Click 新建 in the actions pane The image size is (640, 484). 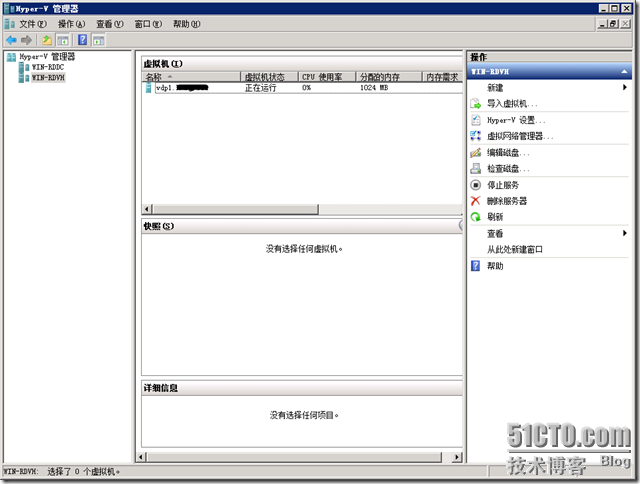(x=495, y=88)
